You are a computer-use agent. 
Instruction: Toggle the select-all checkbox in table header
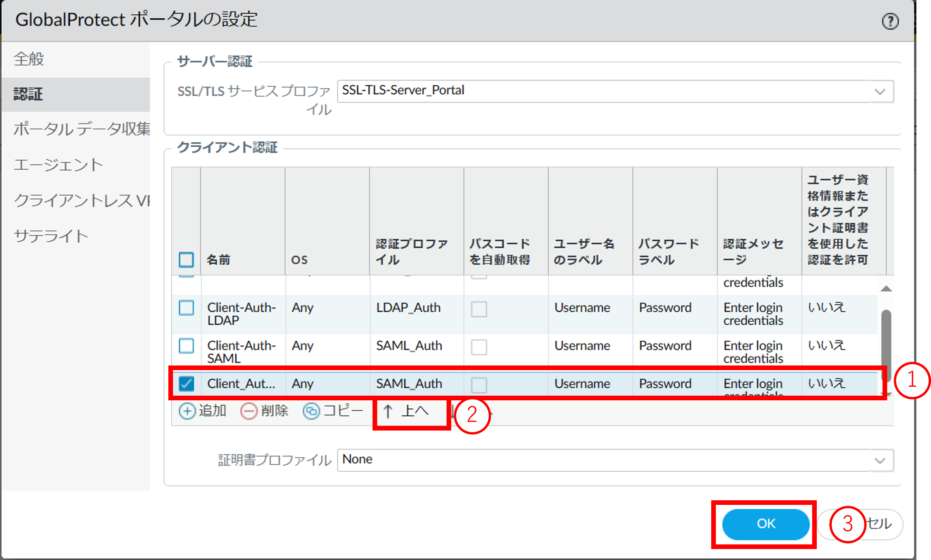click(186, 260)
